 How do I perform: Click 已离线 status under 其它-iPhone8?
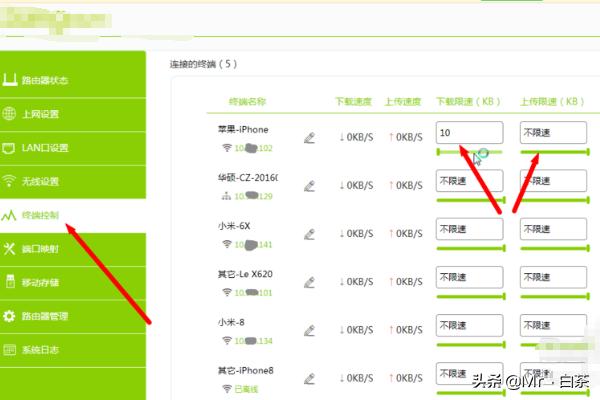[x=246, y=389]
